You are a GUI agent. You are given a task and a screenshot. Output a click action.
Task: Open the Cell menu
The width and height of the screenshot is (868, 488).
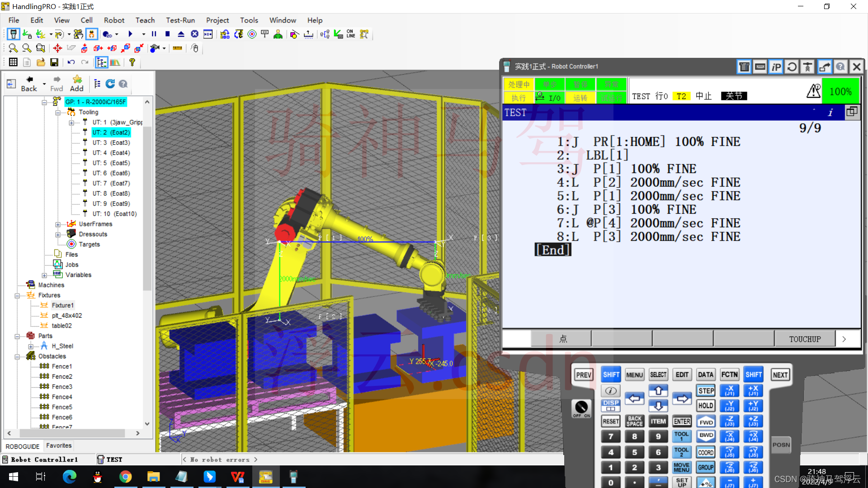click(86, 20)
